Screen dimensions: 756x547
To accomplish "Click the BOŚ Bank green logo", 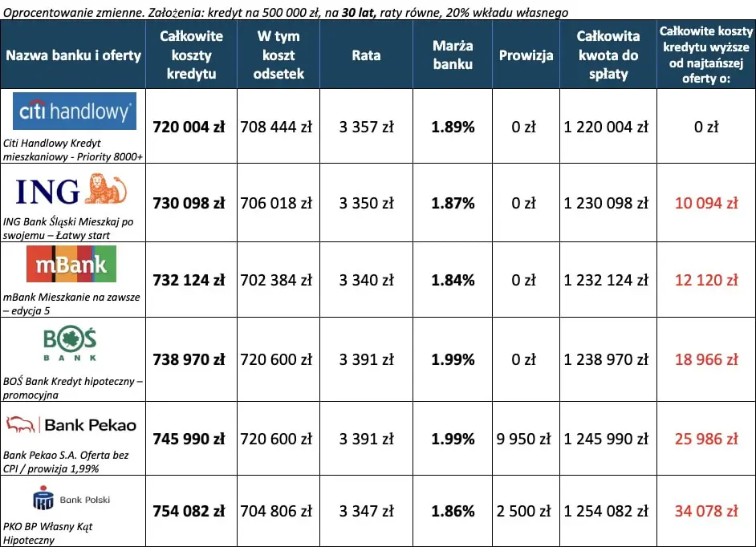I will pyautogui.click(x=71, y=345).
